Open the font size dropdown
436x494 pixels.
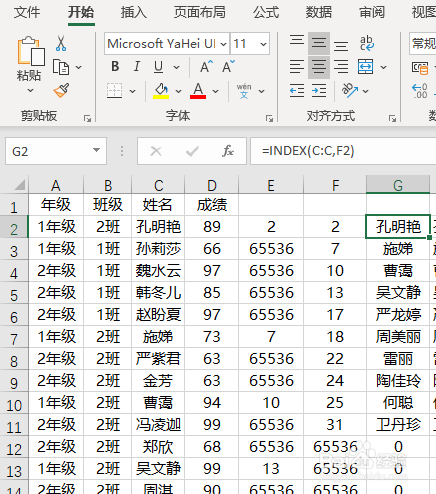pos(263,44)
